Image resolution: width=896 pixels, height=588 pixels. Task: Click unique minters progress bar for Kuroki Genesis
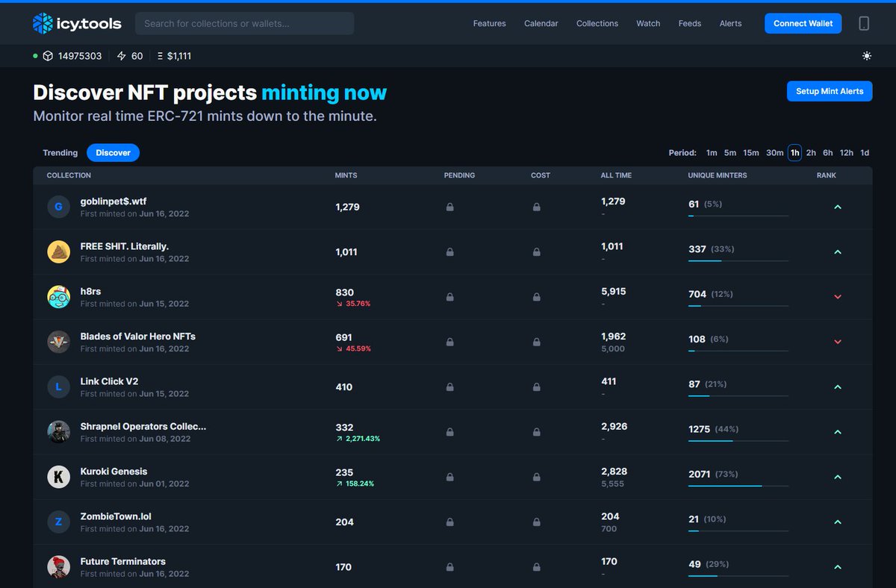pyautogui.click(x=738, y=486)
